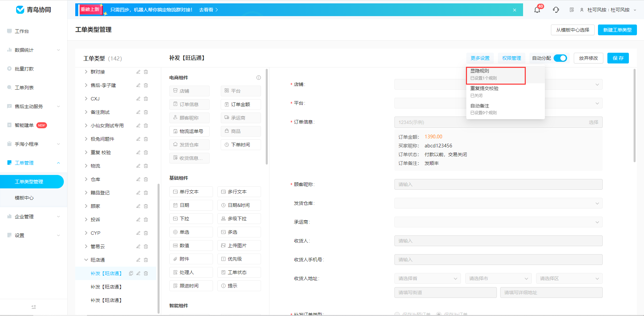Click the 请填写街道 input field
This screenshot has height=316, width=644.
tap(445, 292)
